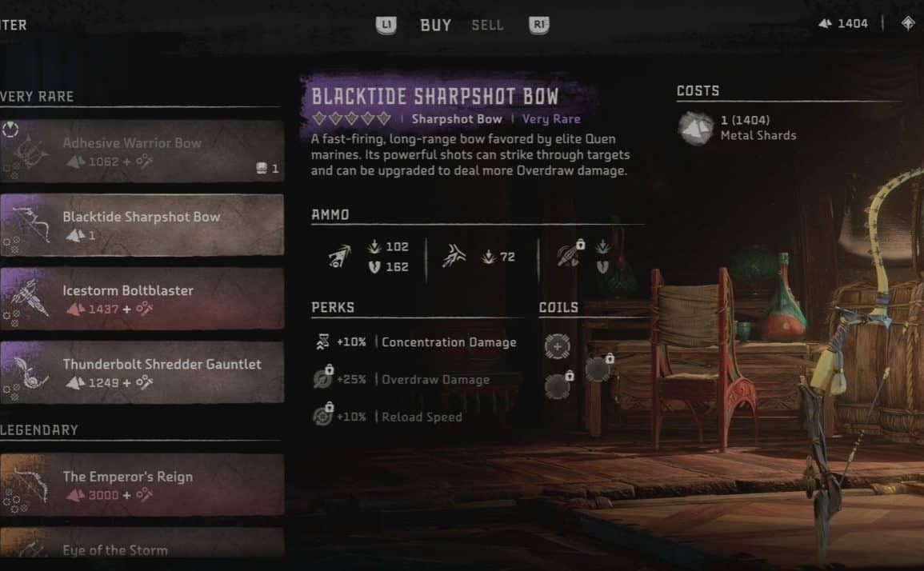924x571 pixels.
Task: Click the second ammo type arrow icon
Action: click(x=454, y=257)
